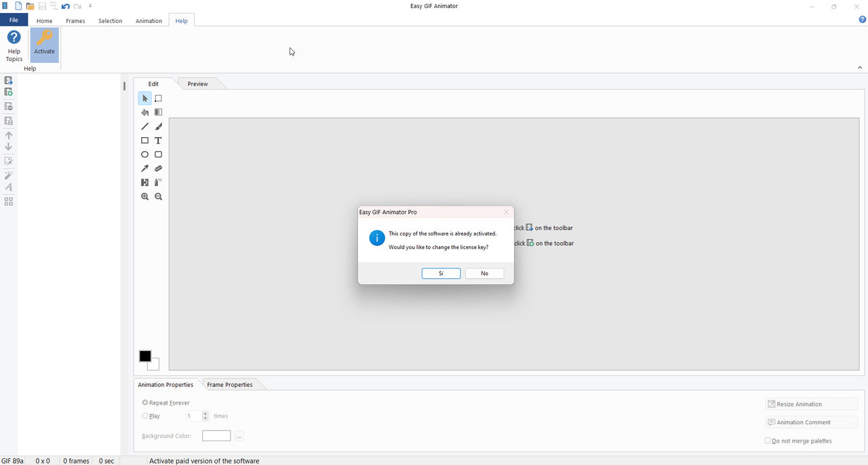Collapse the ribbon with the chevron
The image size is (868, 465).
(860, 67)
